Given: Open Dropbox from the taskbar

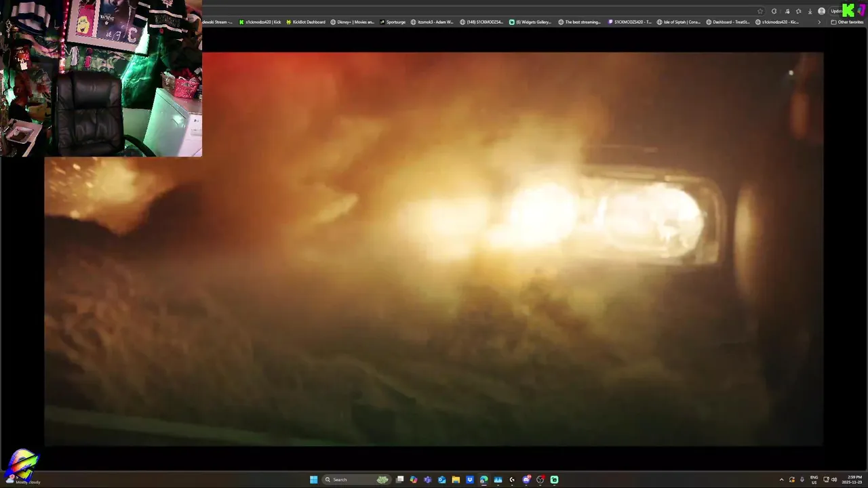Looking at the screenshot, I should pyautogui.click(x=470, y=480).
